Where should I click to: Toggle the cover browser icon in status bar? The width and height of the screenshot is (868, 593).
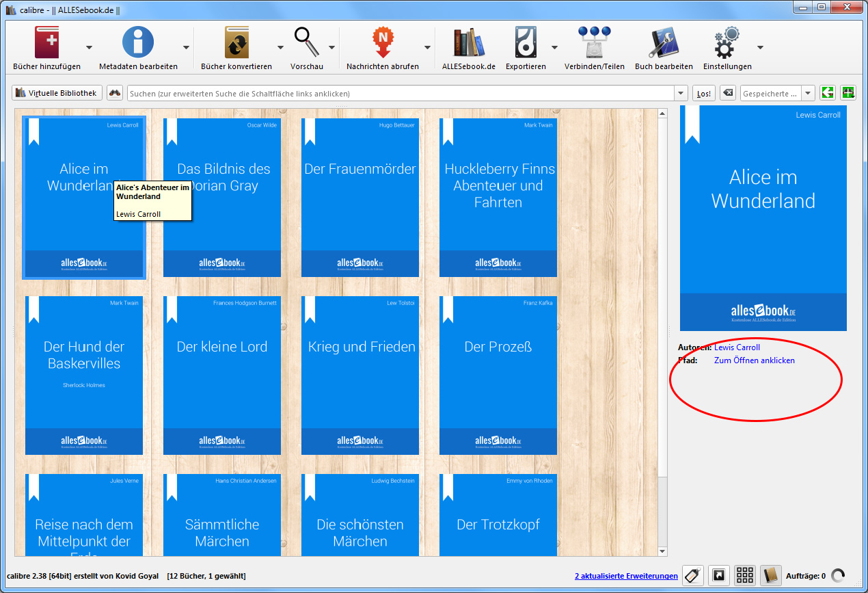(x=719, y=575)
